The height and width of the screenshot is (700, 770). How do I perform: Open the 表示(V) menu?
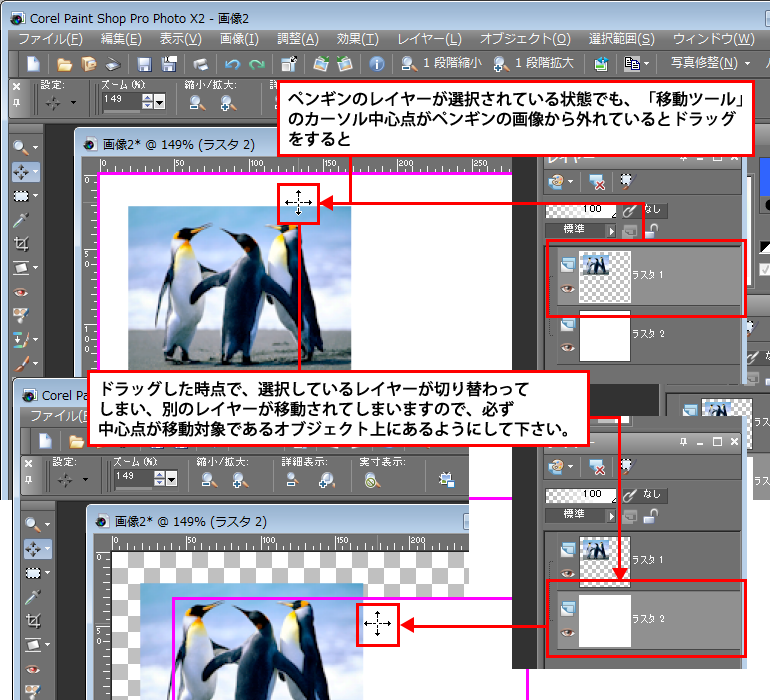coord(180,39)
